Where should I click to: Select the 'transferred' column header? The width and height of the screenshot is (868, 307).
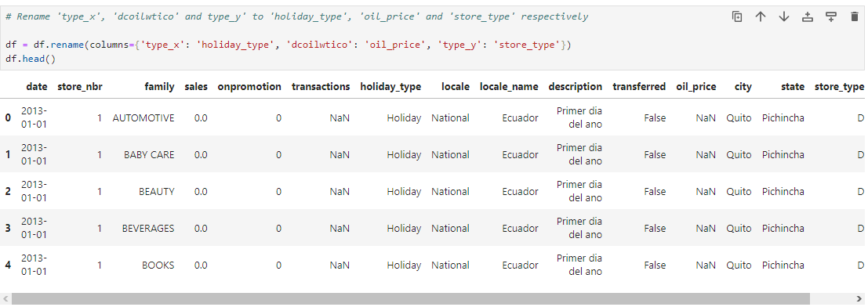click(x=639, y=86)
